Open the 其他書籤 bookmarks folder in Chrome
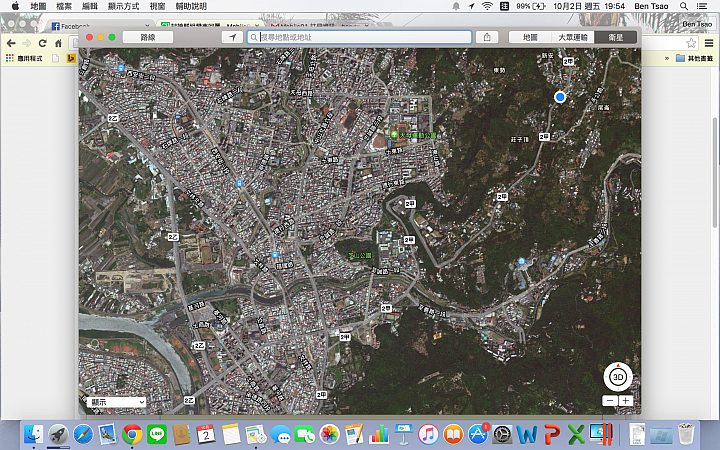The width and height of the screenshot is (720, 450). [x=694, y=58]
